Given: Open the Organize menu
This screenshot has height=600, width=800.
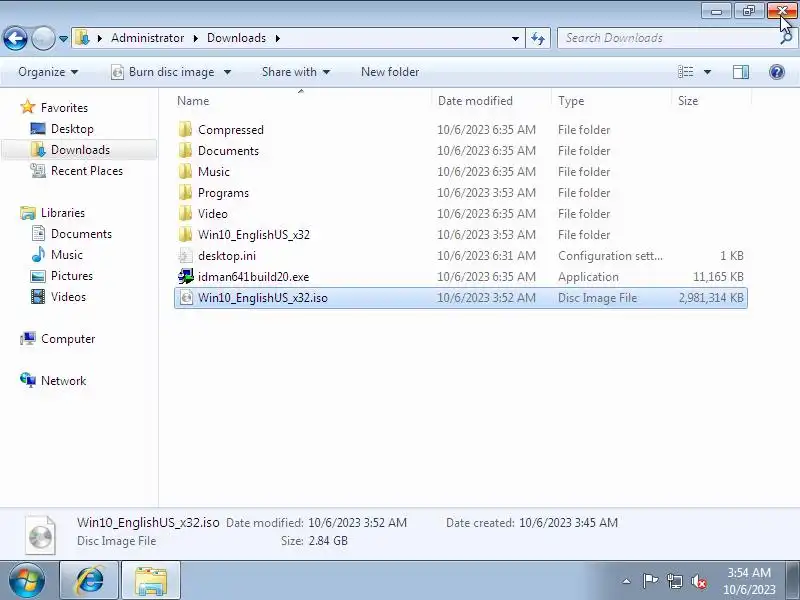Looking at the screenshot, I should (48, 72).
